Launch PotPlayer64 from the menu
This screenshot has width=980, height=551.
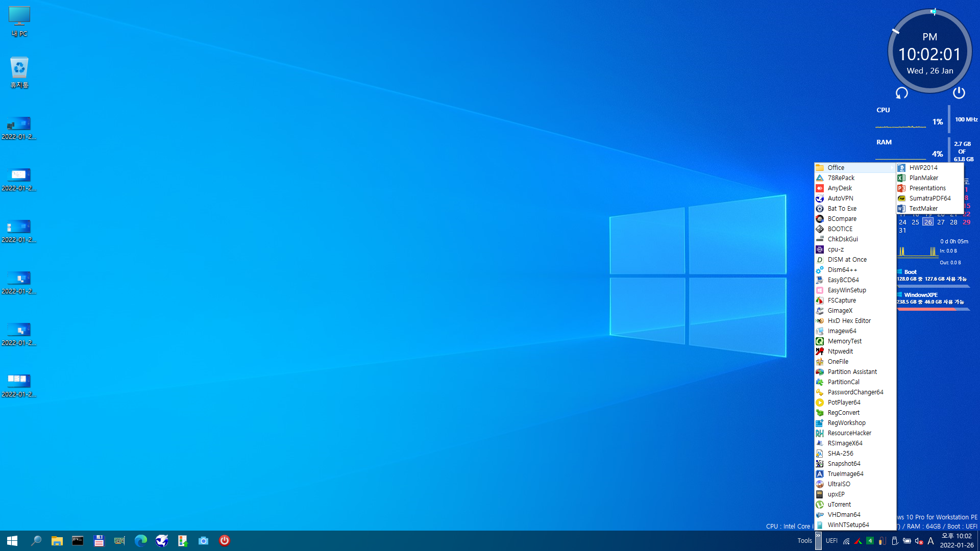click(855, 403)
